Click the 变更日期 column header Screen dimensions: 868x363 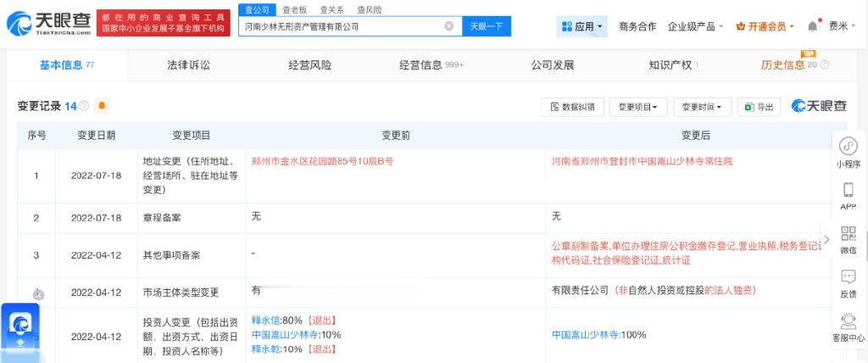coord(97,135)
